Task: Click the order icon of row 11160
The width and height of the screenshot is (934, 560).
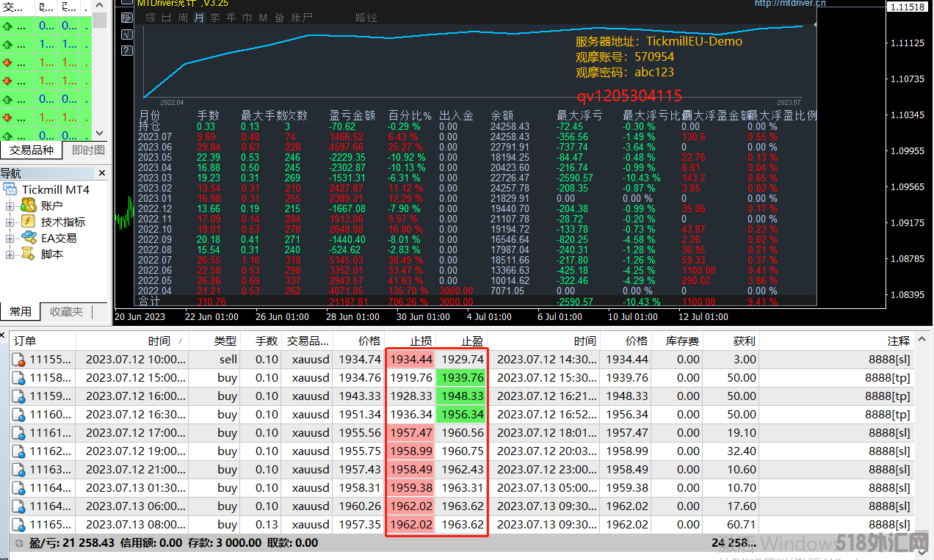Action: (20, 415)
